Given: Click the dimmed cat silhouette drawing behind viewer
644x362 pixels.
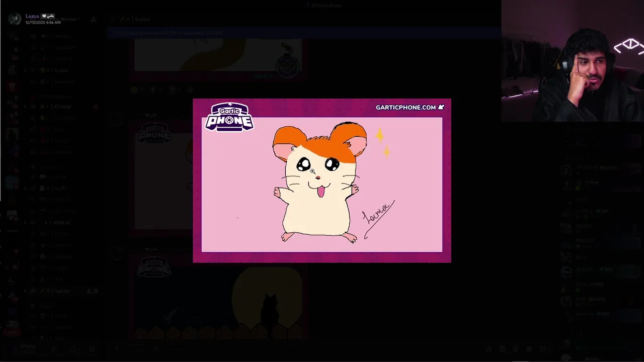Looking at the screenshot, I should coord(219,298).
